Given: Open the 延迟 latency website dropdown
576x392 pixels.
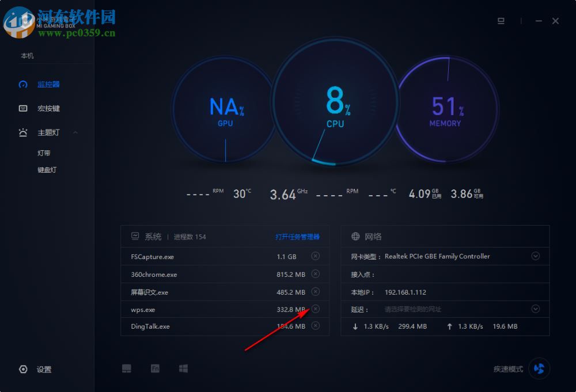Looking at the screenshot, I should [536, 309].
